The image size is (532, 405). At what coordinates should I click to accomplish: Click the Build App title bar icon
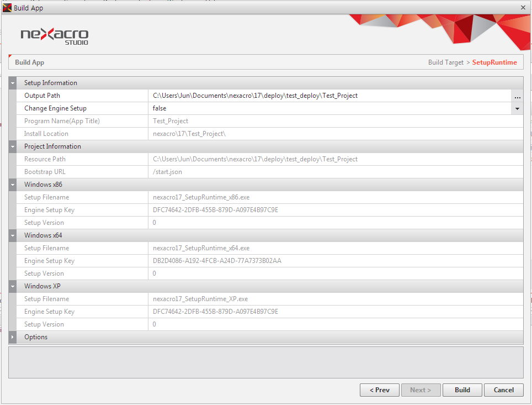[x=7, y=8]
